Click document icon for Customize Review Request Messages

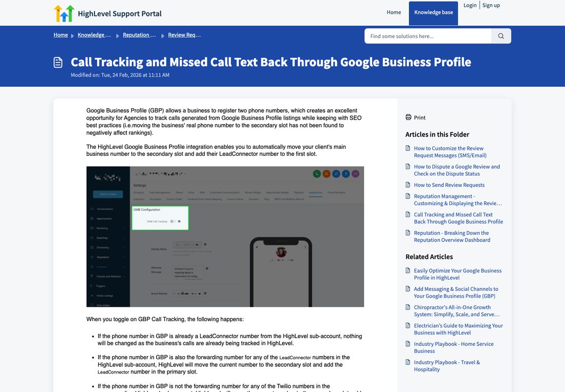point(408,148)
